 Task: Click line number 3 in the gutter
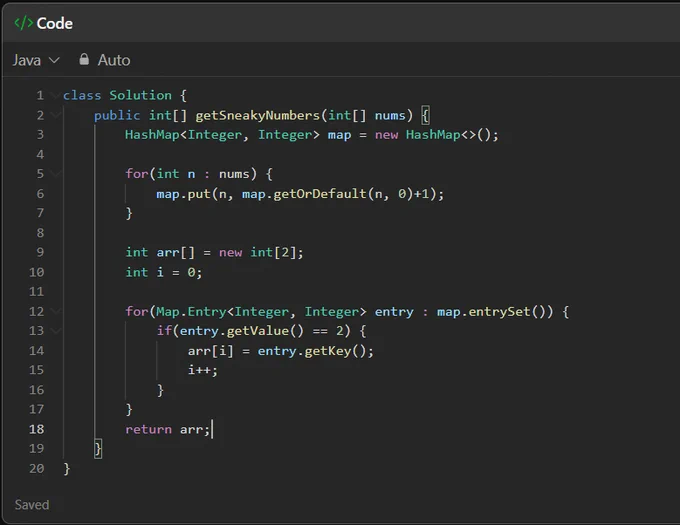[x=40, y=134]
